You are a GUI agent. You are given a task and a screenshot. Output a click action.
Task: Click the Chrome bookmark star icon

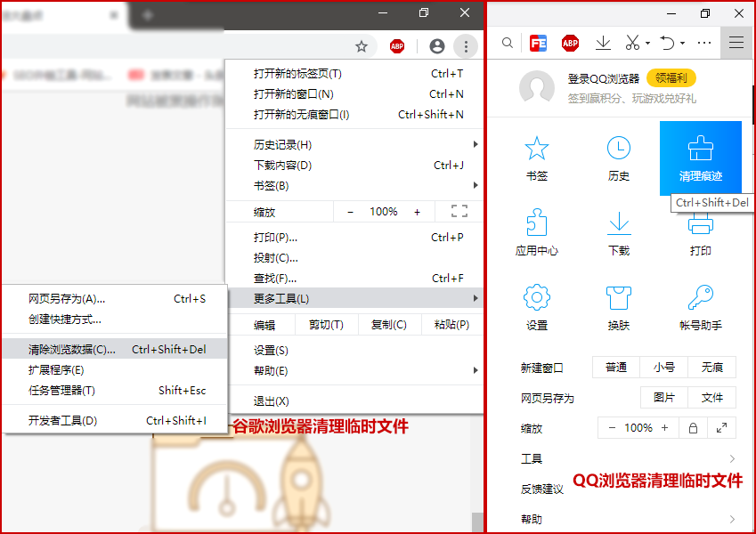(362, 46)
